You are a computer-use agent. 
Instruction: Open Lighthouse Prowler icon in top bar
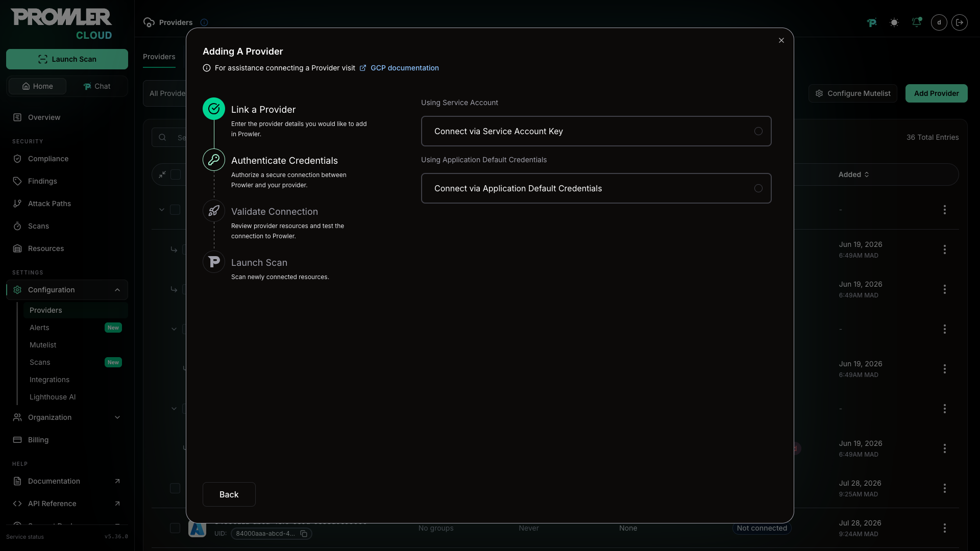pos(872,22)
